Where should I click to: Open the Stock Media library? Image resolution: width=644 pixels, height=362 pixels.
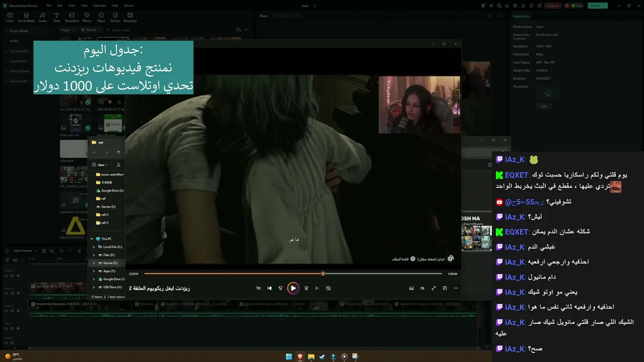pyautogui.click(x=26, y=18)
